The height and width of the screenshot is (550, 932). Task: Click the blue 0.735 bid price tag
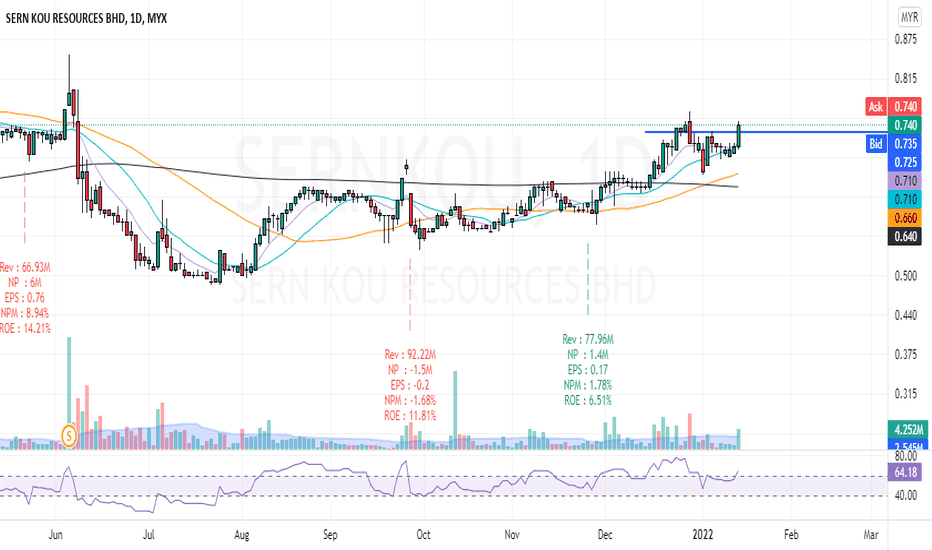tap(905, 143)
